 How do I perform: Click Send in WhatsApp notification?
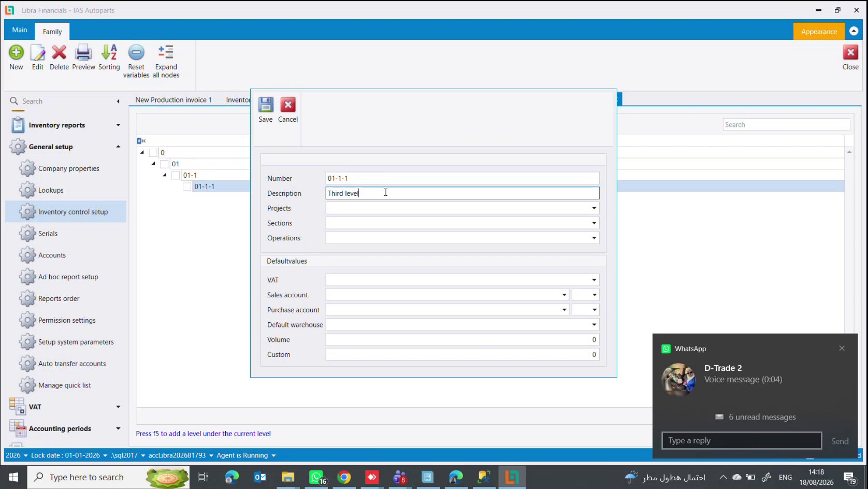tap(840, 441)
